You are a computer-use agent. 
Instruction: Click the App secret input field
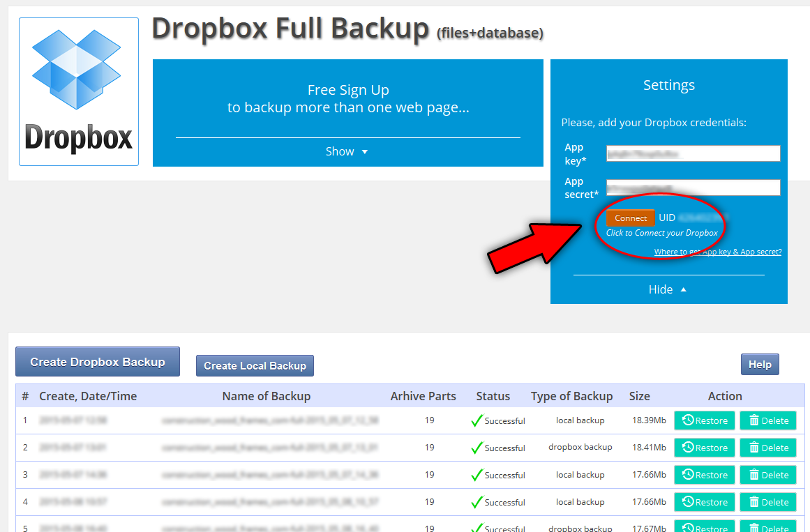693,188
